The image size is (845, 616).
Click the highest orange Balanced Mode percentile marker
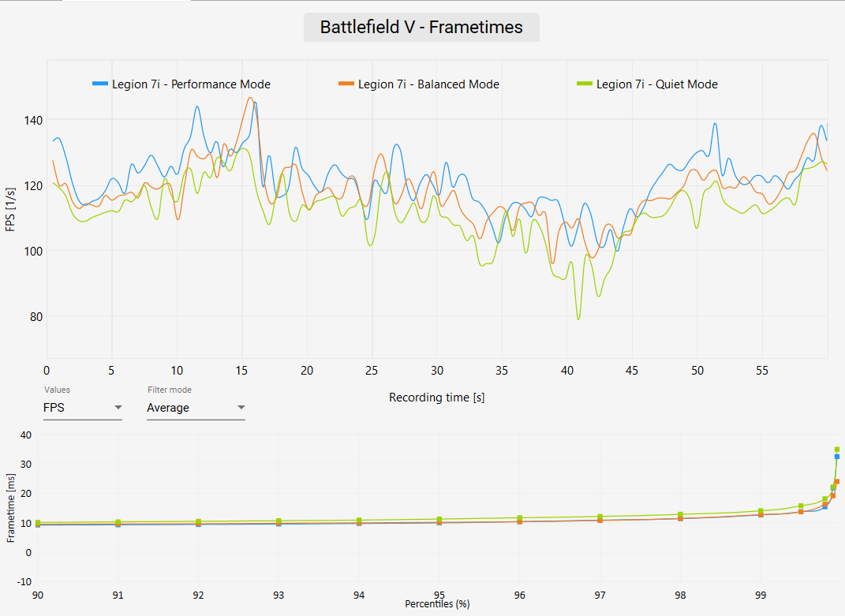pyautogui.click(x=837, y=482)
